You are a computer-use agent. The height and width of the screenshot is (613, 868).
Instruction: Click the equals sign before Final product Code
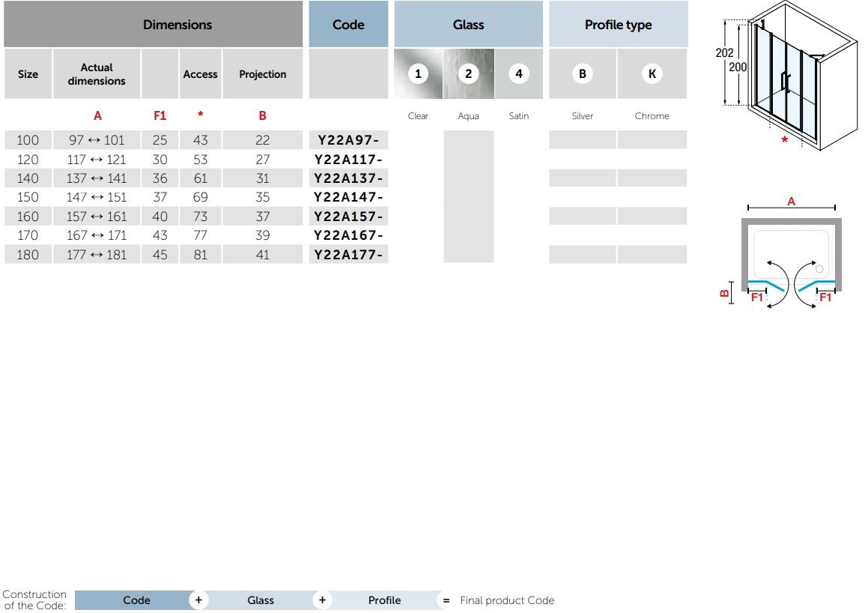446,600
